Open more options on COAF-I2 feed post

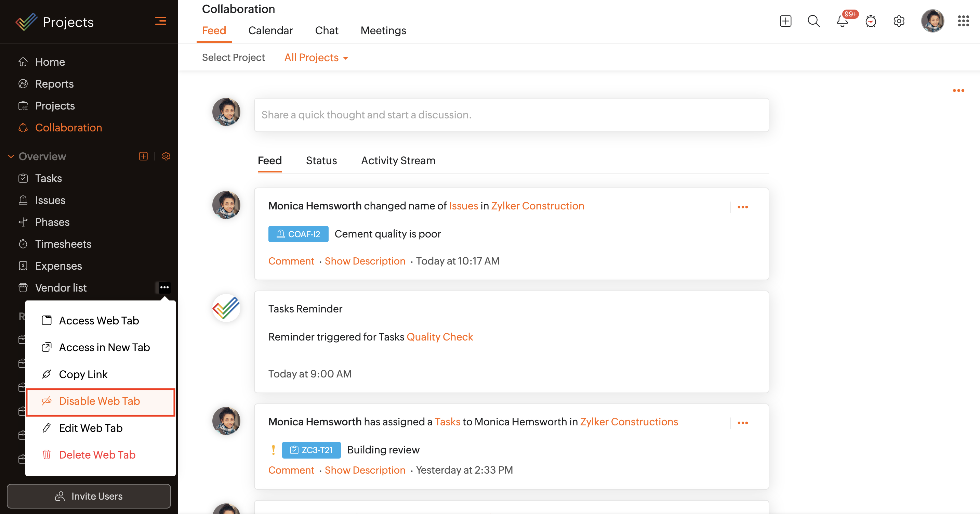[x=743, y=207]
